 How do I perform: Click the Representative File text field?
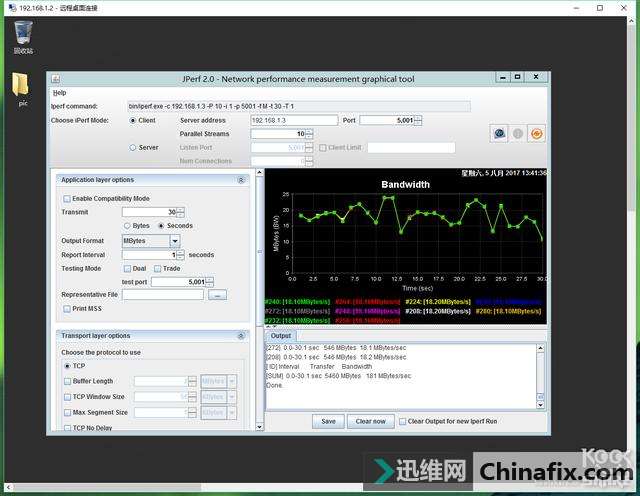tap(162, 295)
